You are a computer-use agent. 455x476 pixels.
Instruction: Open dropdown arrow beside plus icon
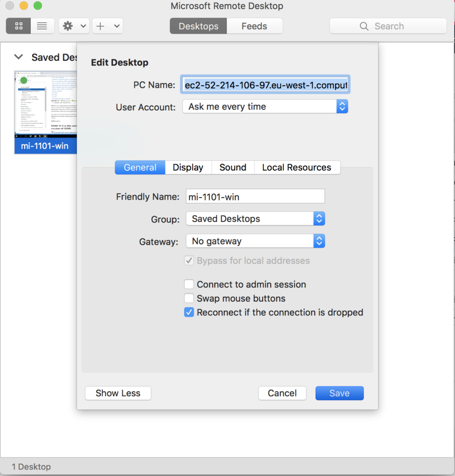click(117, 26)
